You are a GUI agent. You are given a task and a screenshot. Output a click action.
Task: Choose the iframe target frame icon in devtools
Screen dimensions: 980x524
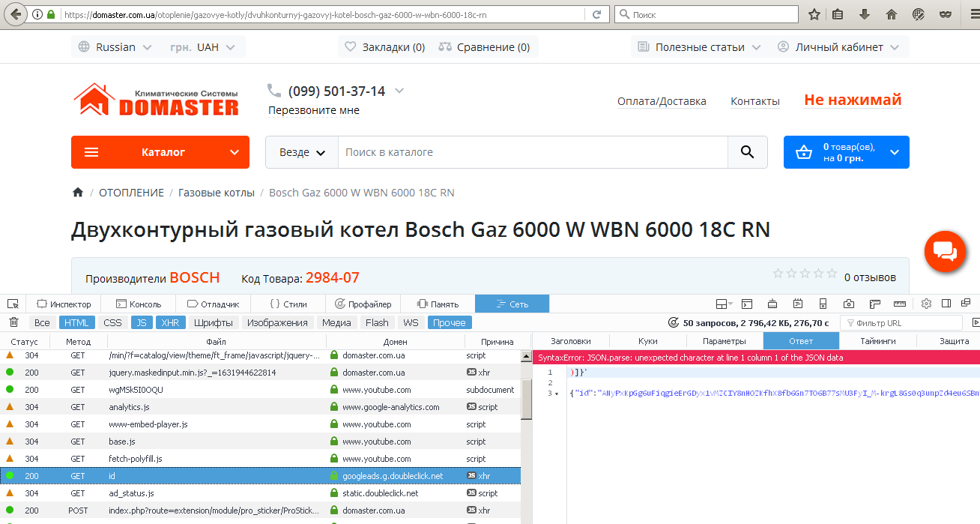pyautogui.click(x=724, y=304)
